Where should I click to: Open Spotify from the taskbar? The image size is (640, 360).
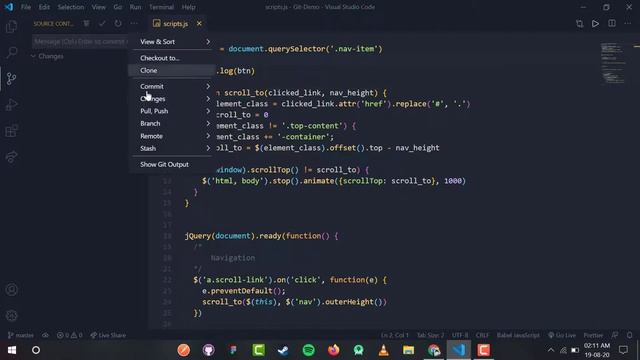[309, 350]
